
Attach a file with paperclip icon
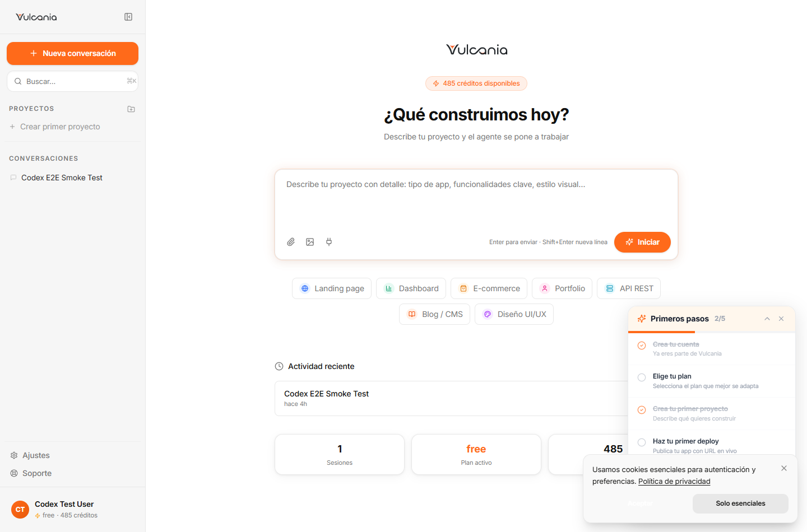(x=291, y=242)
